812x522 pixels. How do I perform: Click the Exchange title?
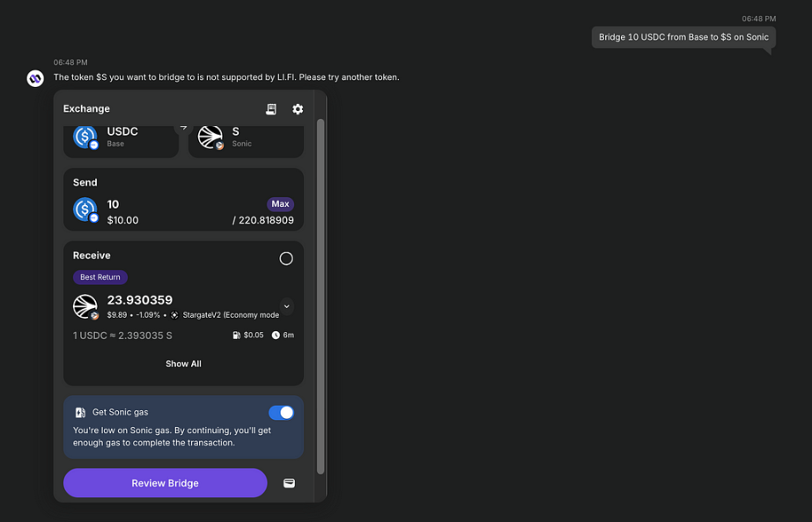point(86,109)
